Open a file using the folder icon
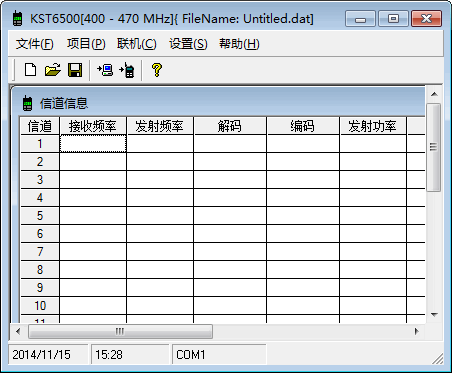The width and height of the screenshot is (452, 373). coord(53,70)
